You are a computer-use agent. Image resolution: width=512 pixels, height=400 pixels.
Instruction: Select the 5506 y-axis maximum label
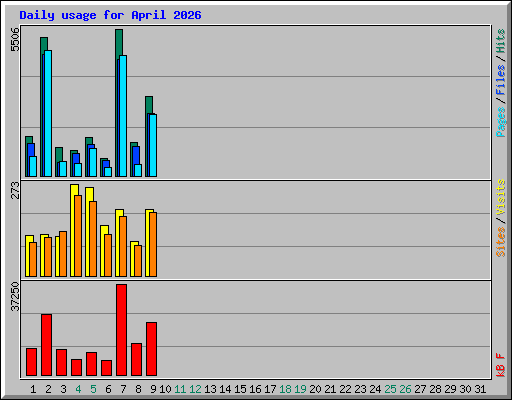(x=15, y=40)
